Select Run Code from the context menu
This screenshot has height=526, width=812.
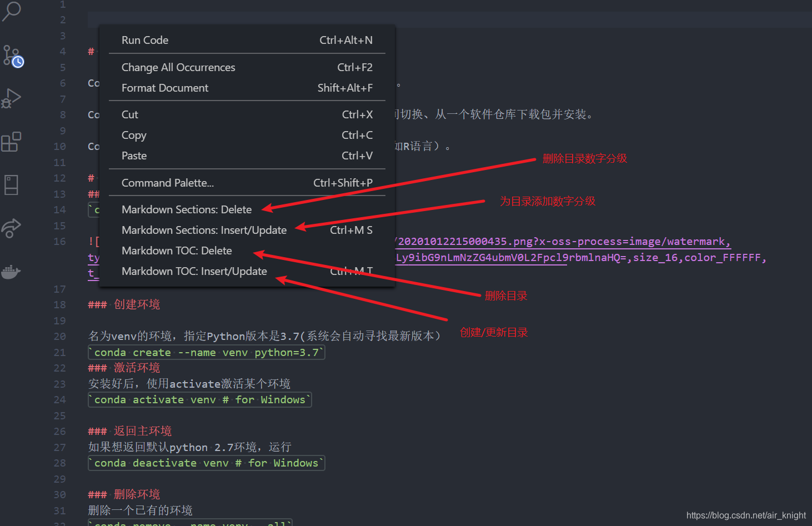[145, 39]
